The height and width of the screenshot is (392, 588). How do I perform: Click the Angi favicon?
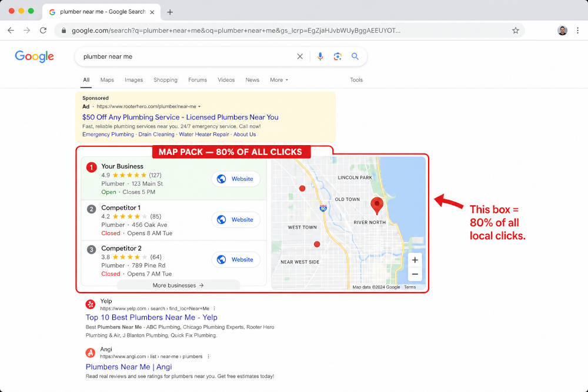pos(91,353)
